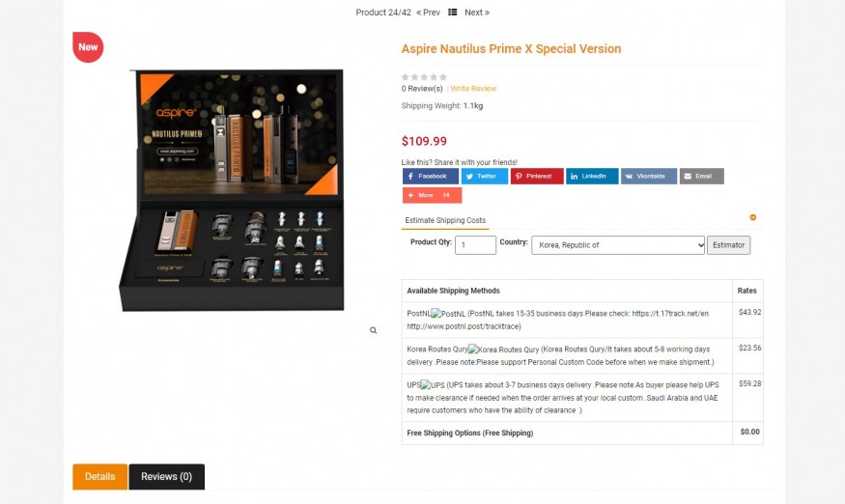
Task: Collapse the Estimate Shipping Costs section
Action: click(x=753, y=217)
